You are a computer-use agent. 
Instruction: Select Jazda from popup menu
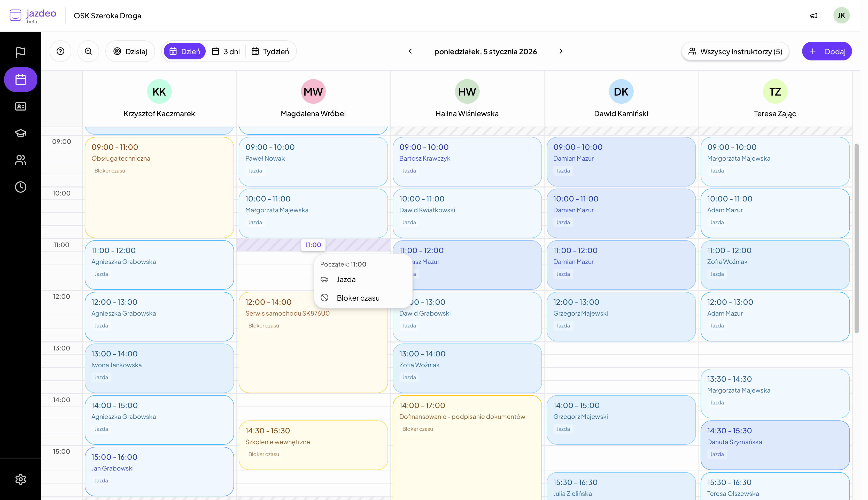click(346, 279)
